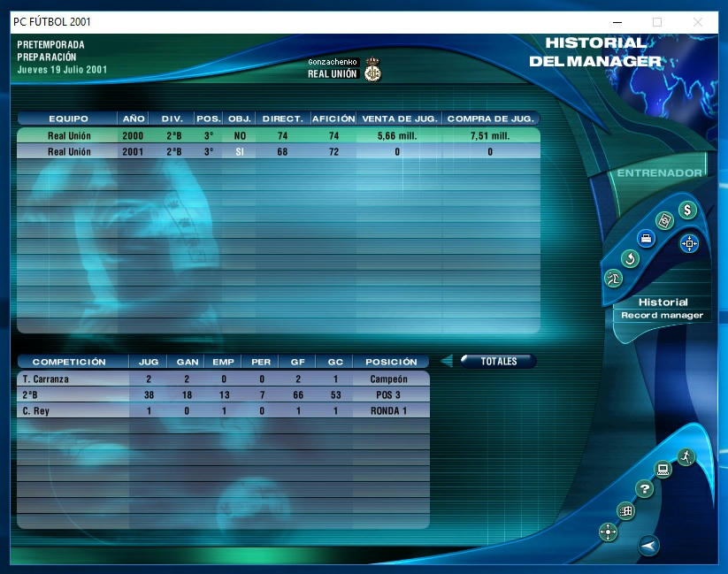Click the PER column header
Screen dimensions: 728x574
click(261, 362)
